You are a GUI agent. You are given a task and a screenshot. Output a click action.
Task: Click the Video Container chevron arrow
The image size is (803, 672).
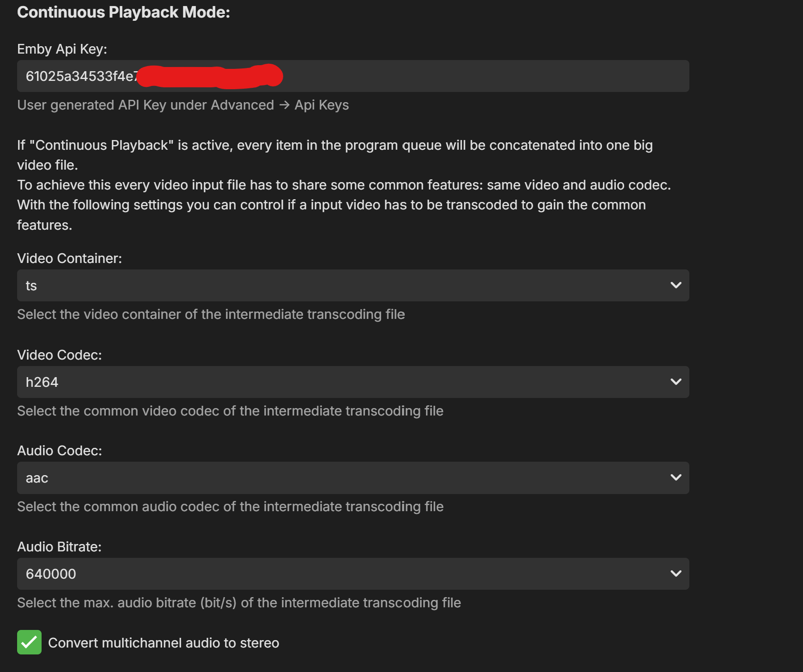(675, 286)
